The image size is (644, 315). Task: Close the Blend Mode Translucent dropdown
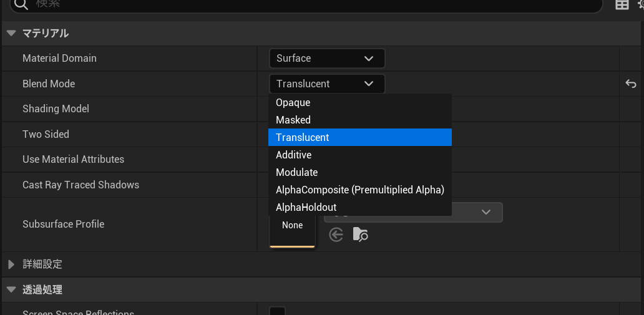[327, 84]
